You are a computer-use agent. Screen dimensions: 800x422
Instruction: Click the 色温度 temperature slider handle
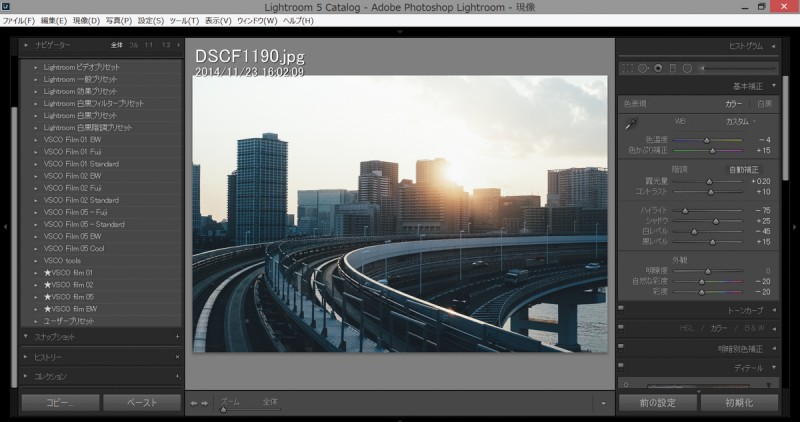pos(707,140)
